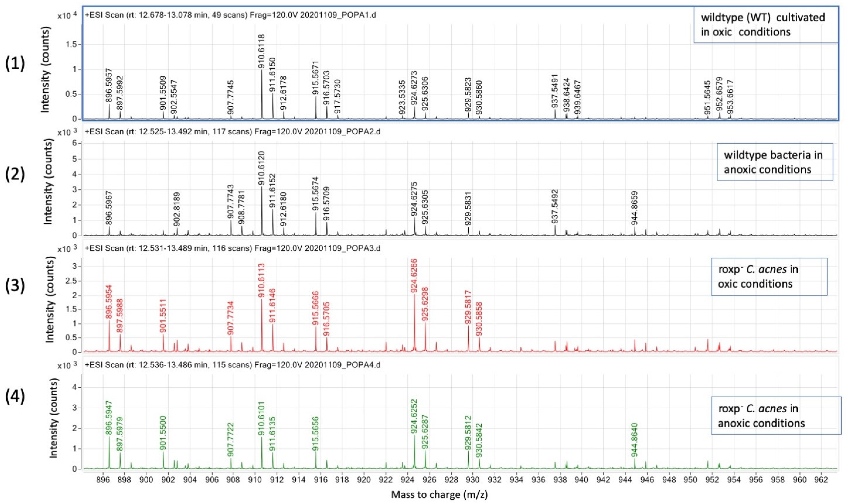
Task: Click the POPA4.d scan header text
Action: (232, 365)
